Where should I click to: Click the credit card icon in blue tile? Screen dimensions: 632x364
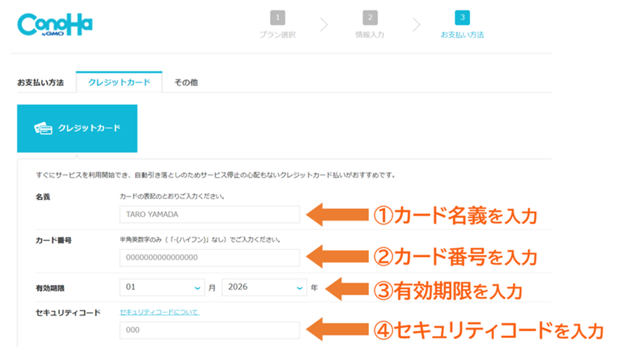[44, 128]
